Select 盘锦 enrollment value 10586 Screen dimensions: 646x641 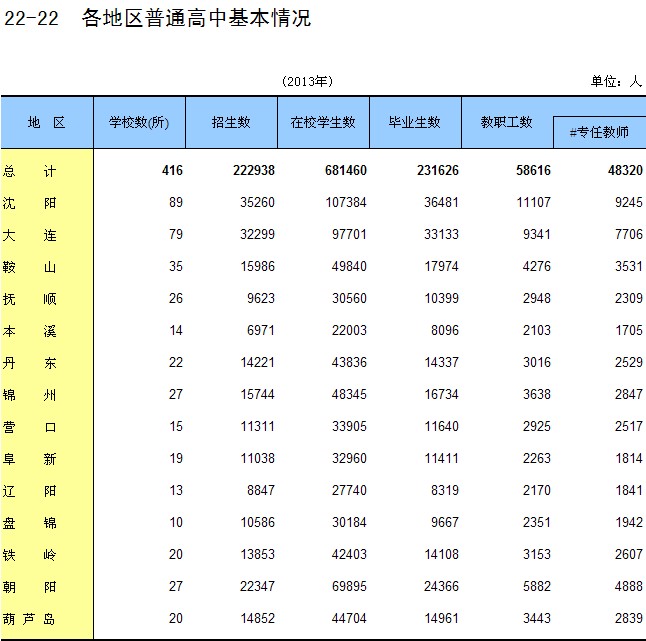(x=257, y=522)
